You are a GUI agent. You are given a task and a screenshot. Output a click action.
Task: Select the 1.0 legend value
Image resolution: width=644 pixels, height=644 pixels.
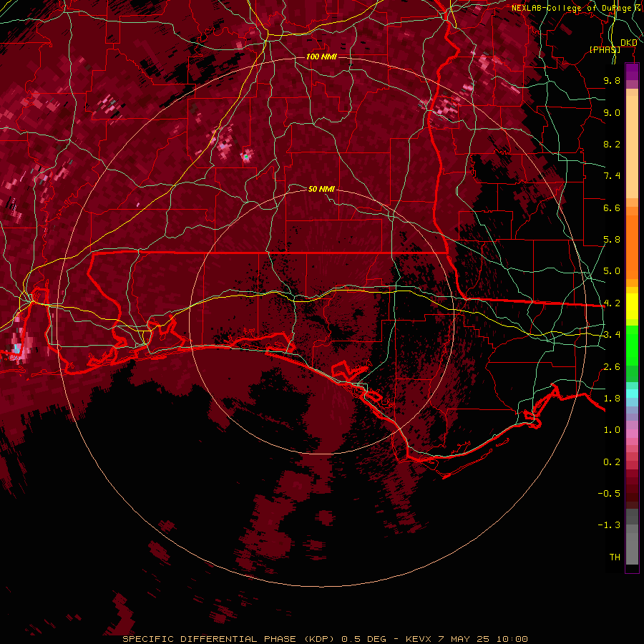coord(612,430)
